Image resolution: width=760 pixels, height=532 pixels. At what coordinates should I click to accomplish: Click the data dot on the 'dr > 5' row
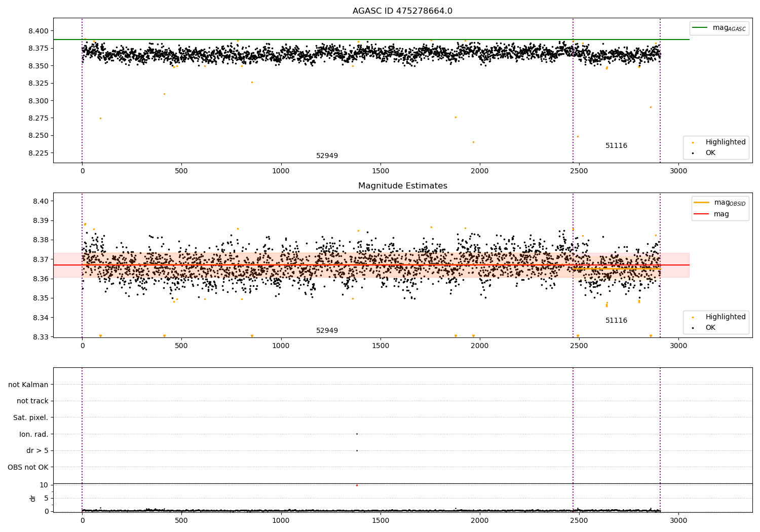coord(357,450)
